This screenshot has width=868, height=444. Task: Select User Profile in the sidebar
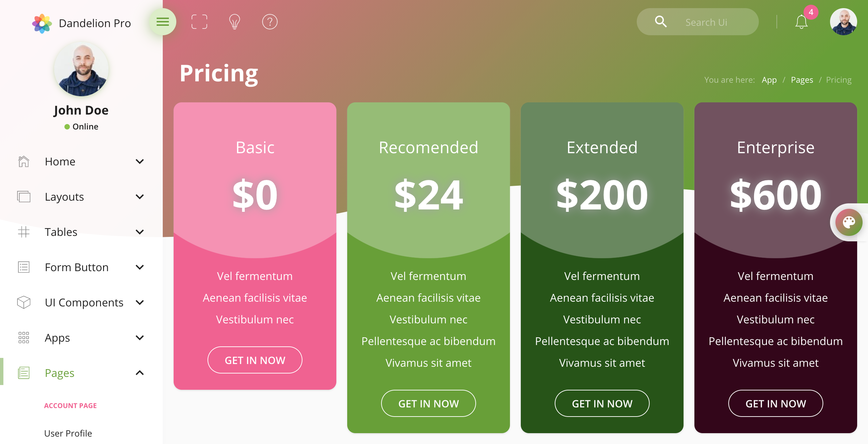coord(68,433)
